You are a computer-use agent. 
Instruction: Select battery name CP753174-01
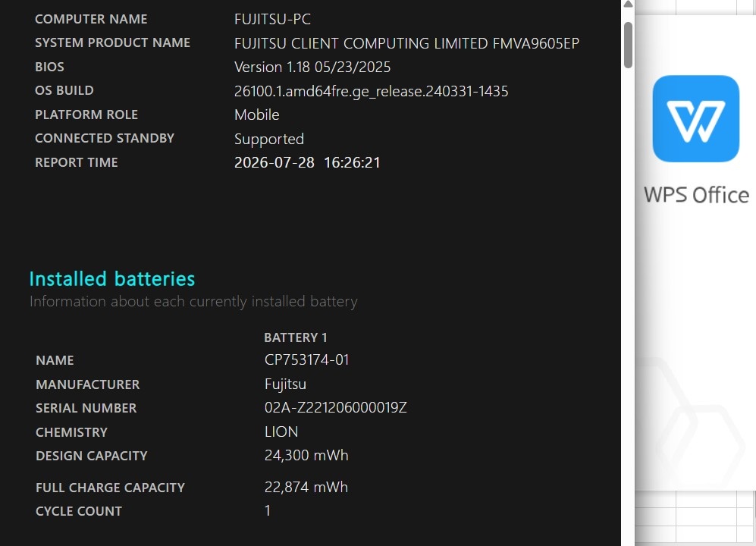306,359
